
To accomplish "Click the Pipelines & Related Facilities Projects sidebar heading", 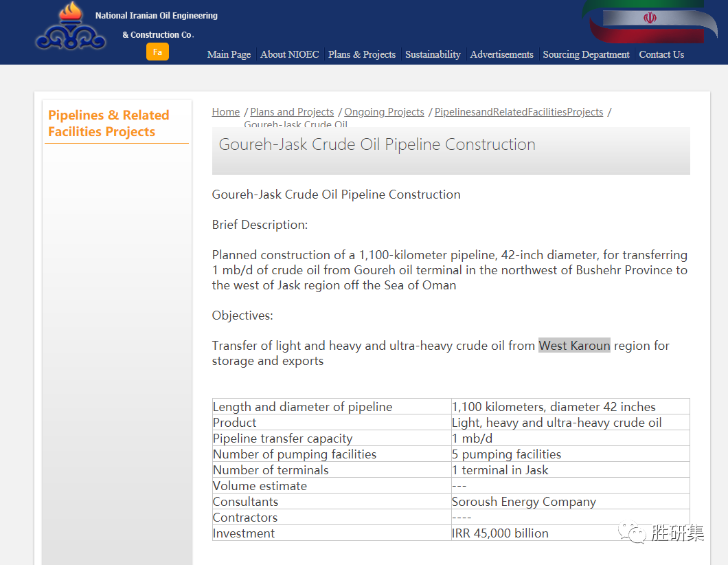I will pos(109,123).
